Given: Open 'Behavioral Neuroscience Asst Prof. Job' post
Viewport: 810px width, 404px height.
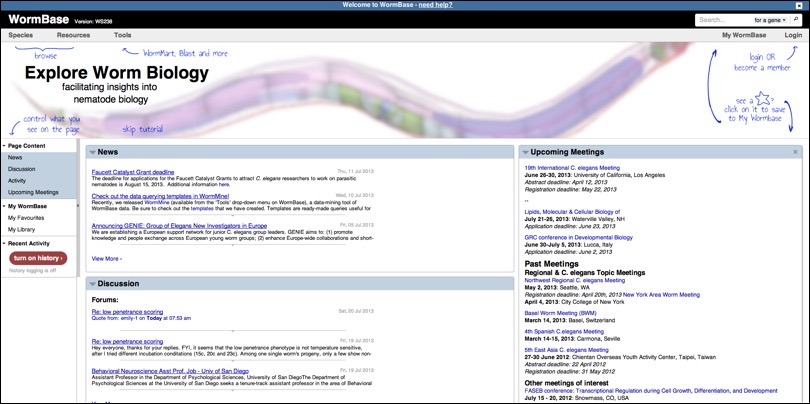Looking at the screenshot, I should click(x=170, y=371).
